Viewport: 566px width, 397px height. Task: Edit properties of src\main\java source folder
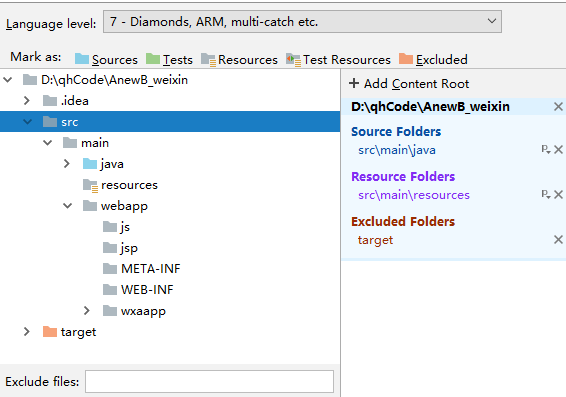click(546, 149)
